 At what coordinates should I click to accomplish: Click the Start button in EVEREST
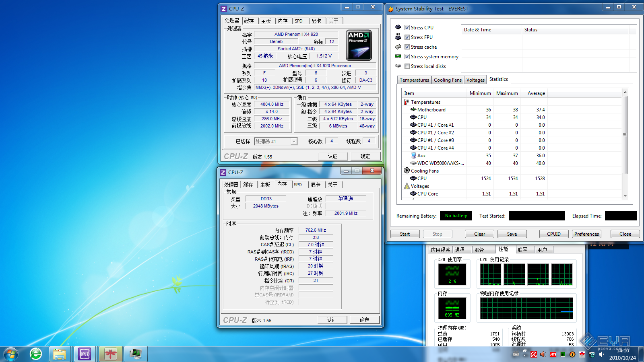[405, 234]
